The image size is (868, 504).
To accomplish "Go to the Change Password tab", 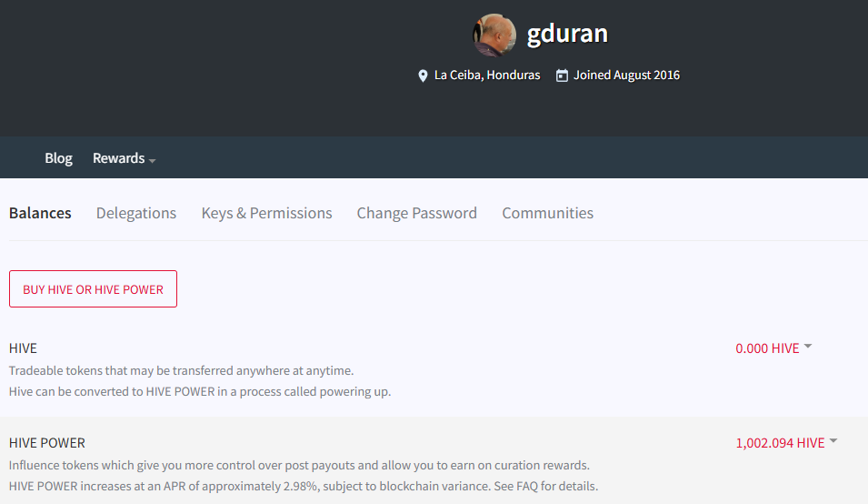I will [x=417, y=213].
